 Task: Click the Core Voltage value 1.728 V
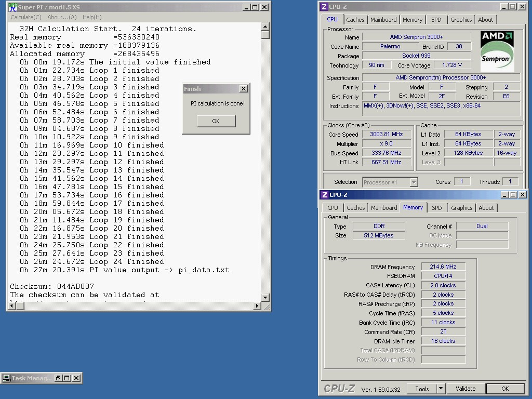coord(452,65)
